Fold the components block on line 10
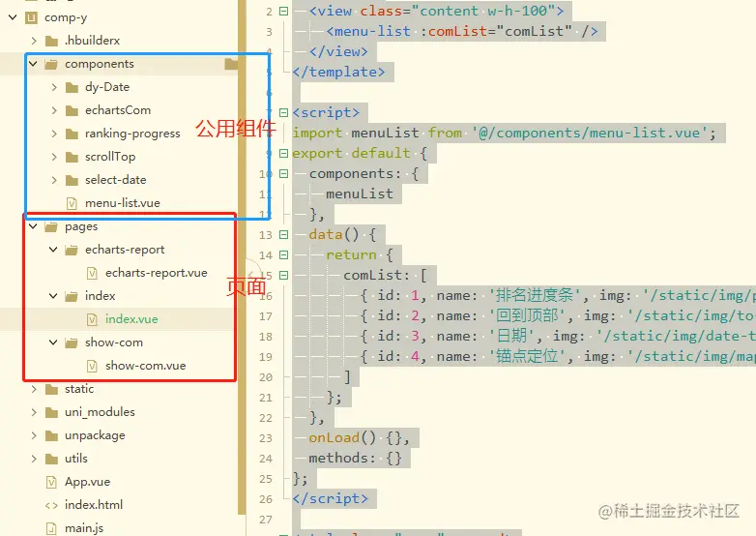756x536 pixels. pos(284,174)
